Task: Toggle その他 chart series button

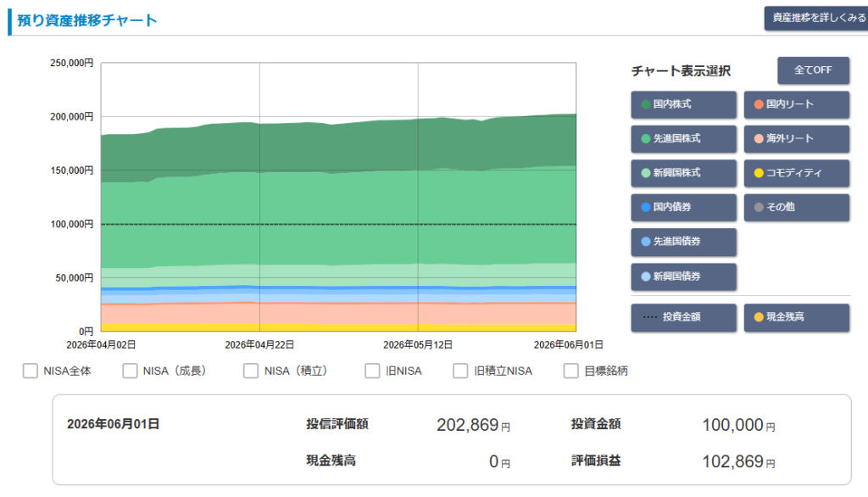Action: [x=797, y=208]
